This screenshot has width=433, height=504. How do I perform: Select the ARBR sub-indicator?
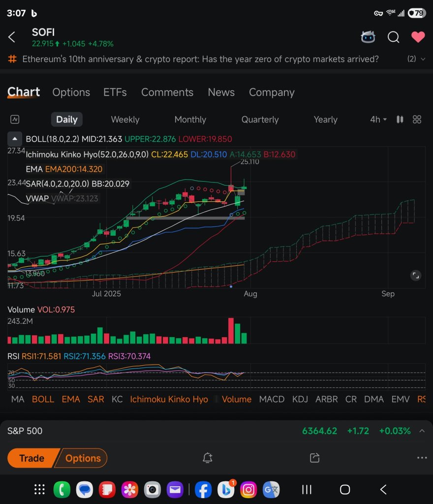(x=327, y=399)
